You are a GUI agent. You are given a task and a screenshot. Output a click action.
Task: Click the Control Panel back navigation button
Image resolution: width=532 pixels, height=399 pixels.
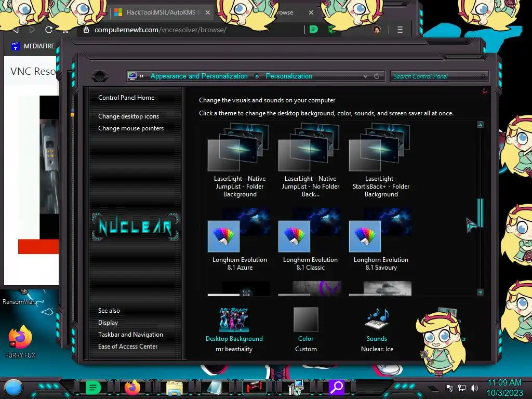click(x=100, y=76)
